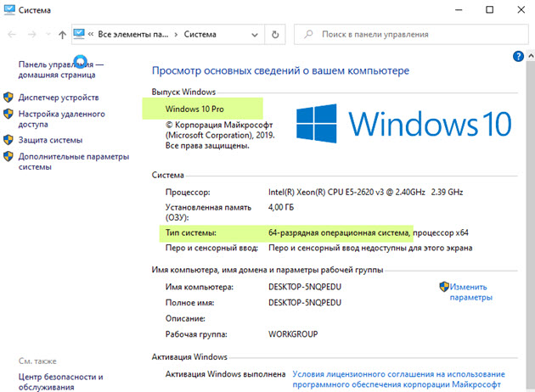Click 'Перо и сенсорный ввод недоступны' value
The height and width of the screenshot is (392, 535).
tap(370, 248)
